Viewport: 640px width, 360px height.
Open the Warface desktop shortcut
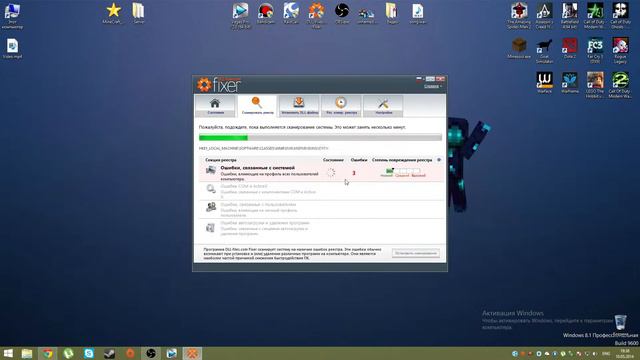pos(544,82)
